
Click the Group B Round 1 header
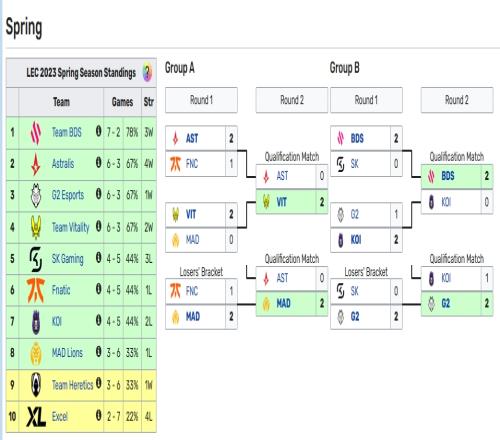366,100
